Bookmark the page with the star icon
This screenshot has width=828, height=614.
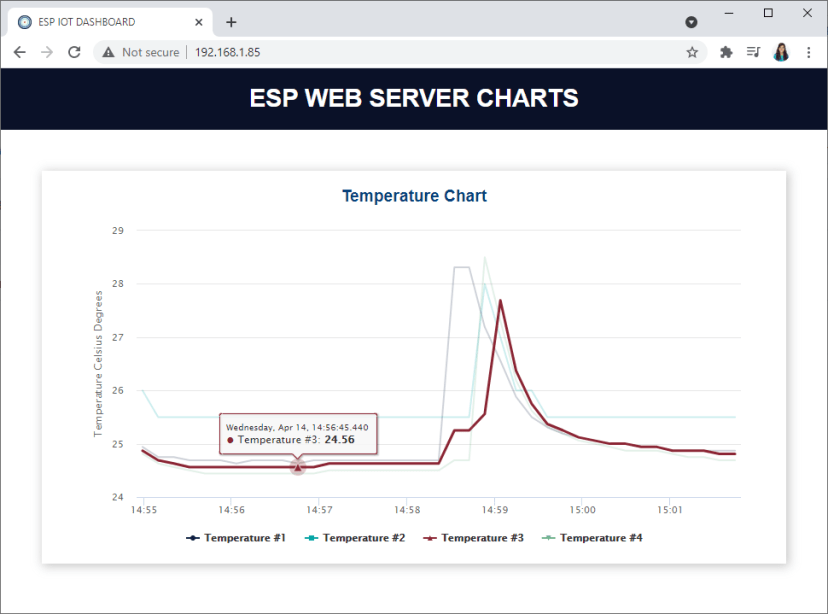click(x=692, y=52)
